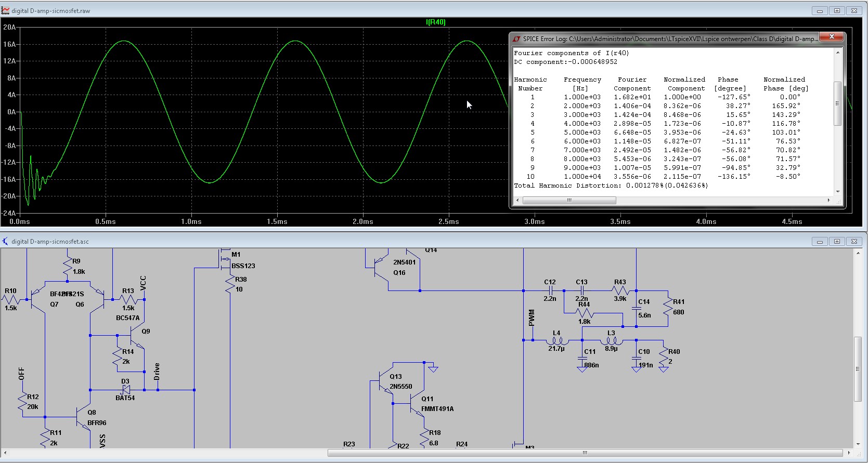
Task: Click the PWM net label
Action: pos(531,318)
